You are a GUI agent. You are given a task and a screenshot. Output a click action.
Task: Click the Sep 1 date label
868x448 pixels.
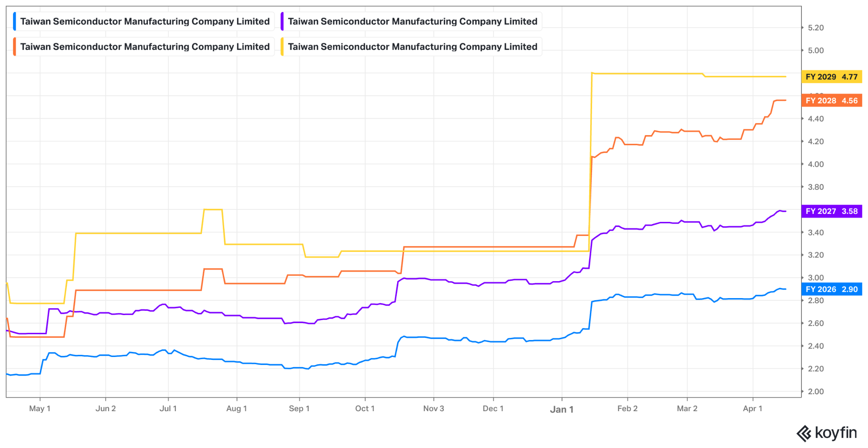(x=299, y=409)
